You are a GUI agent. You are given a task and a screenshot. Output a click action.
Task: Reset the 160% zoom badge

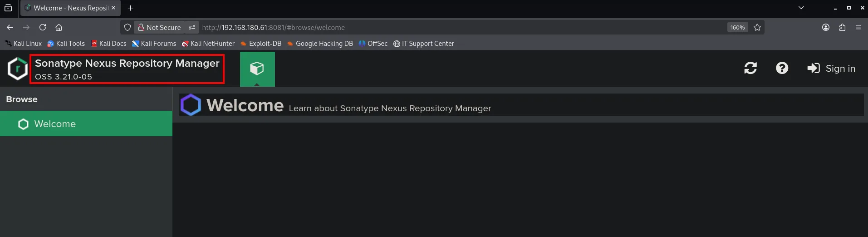click(737, 27)
